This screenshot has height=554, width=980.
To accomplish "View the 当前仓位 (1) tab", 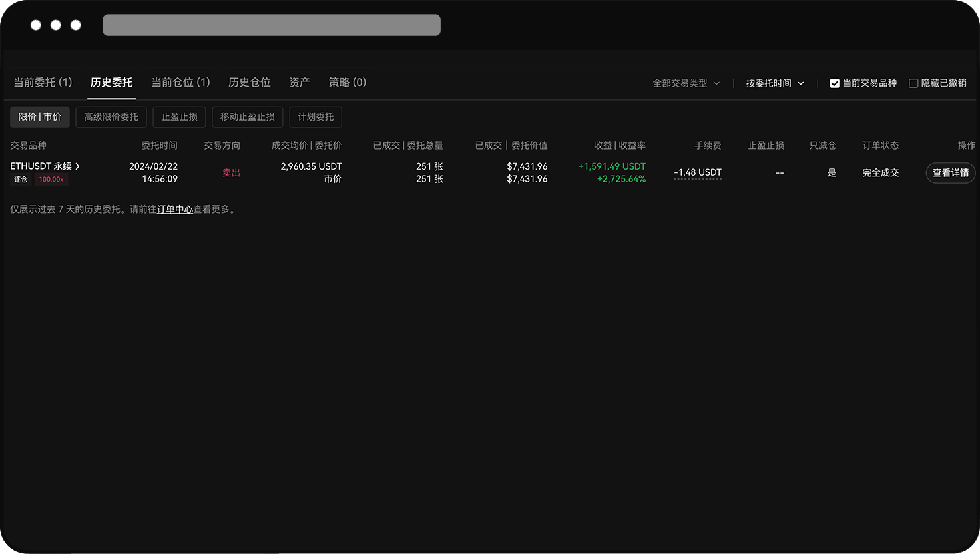I will 180,82.
